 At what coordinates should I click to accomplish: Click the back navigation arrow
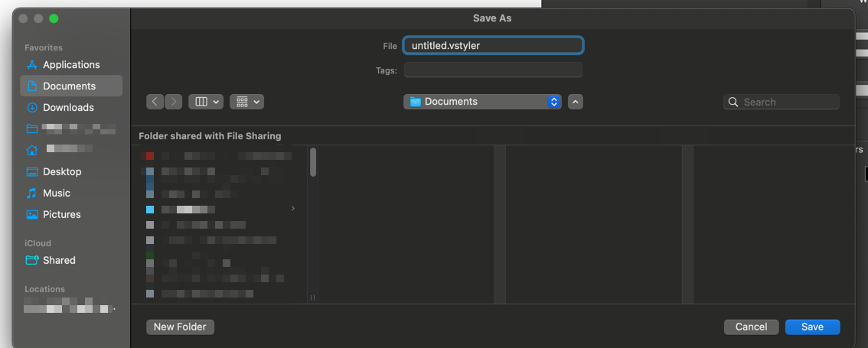click(155, 102)
